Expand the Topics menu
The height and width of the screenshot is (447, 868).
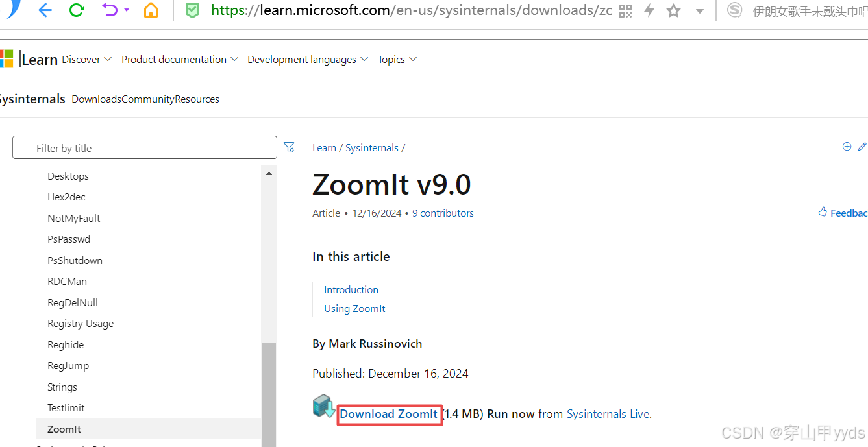(397, 59)
